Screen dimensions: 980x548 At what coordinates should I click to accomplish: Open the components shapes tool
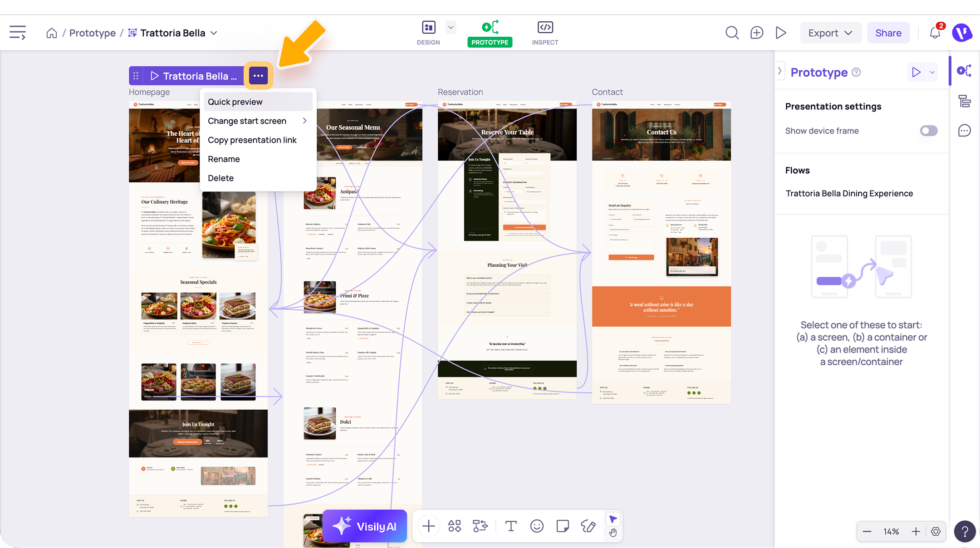[454, 526]
